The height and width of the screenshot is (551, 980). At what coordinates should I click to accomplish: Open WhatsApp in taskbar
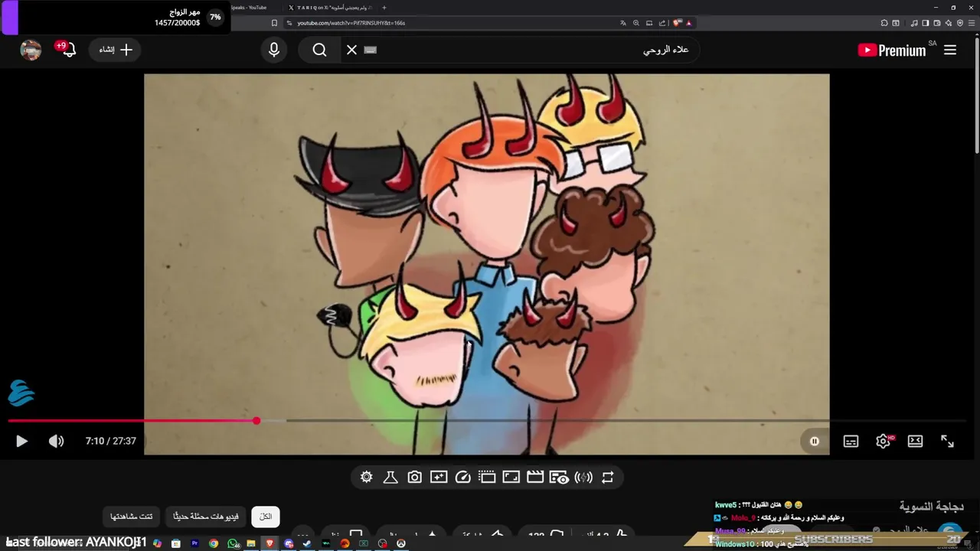(233, 543)
